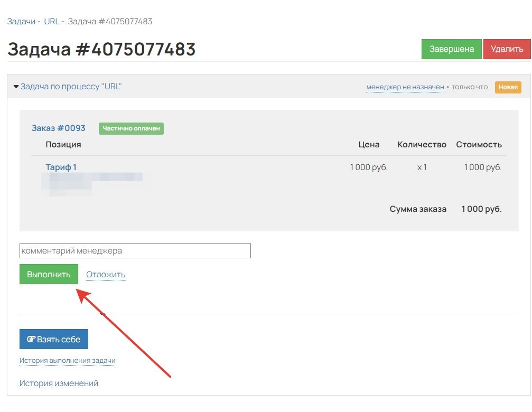Collapse the task process section triangle
Image resolution: width=532 pixels, height=412 pixels.
[16, 87]
